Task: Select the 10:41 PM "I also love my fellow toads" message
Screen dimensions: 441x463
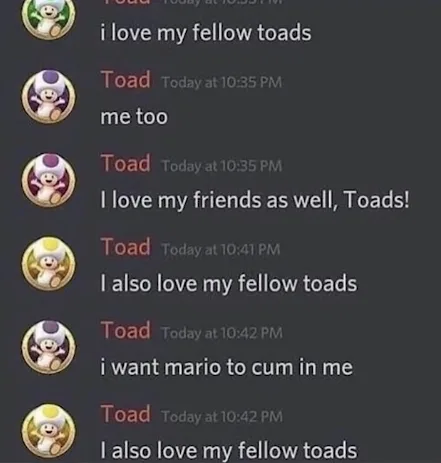Action: click(229, 284)
